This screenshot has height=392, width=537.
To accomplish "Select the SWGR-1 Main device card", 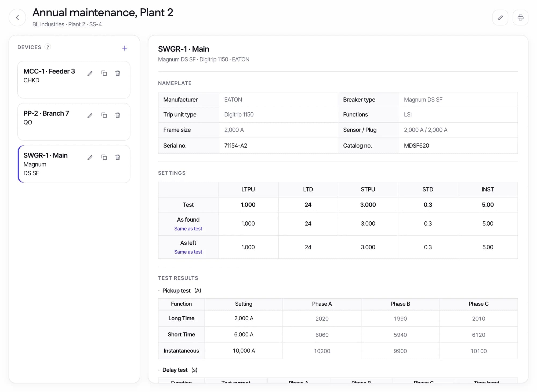I will [x=74, y=164].
